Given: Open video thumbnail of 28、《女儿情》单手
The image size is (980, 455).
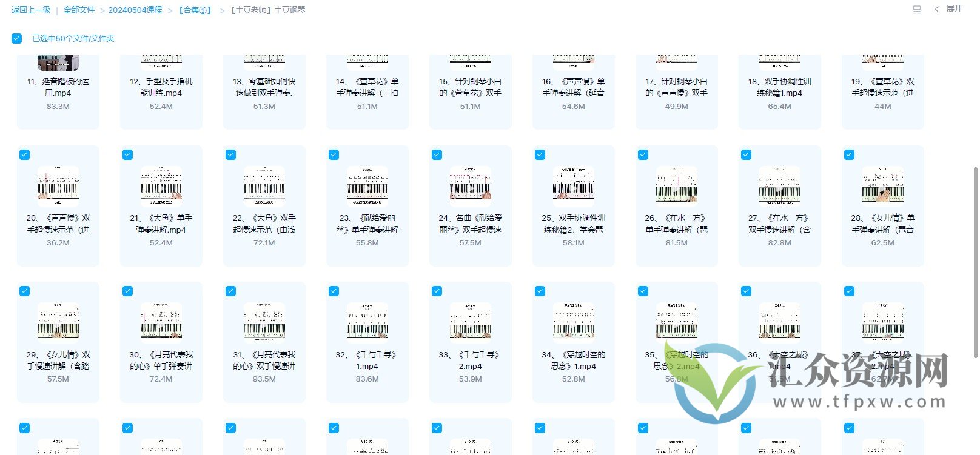Looking at the screenshot, I should (x=883, y=186).
